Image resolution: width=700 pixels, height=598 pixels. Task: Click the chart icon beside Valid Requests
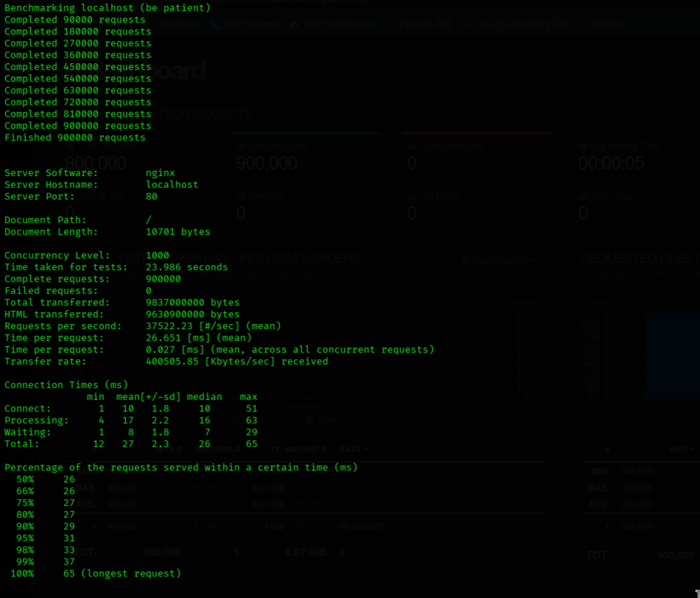(241, 146)
